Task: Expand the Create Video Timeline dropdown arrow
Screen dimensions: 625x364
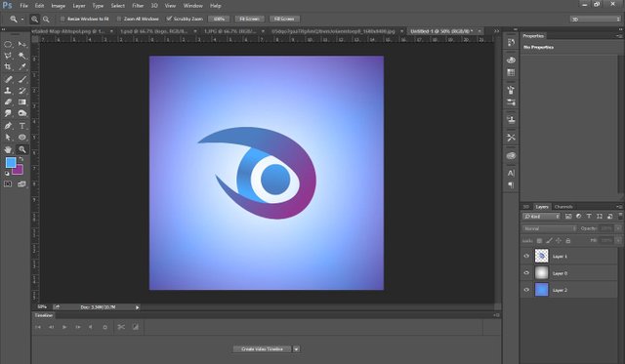Action: [x=296, y=348]
